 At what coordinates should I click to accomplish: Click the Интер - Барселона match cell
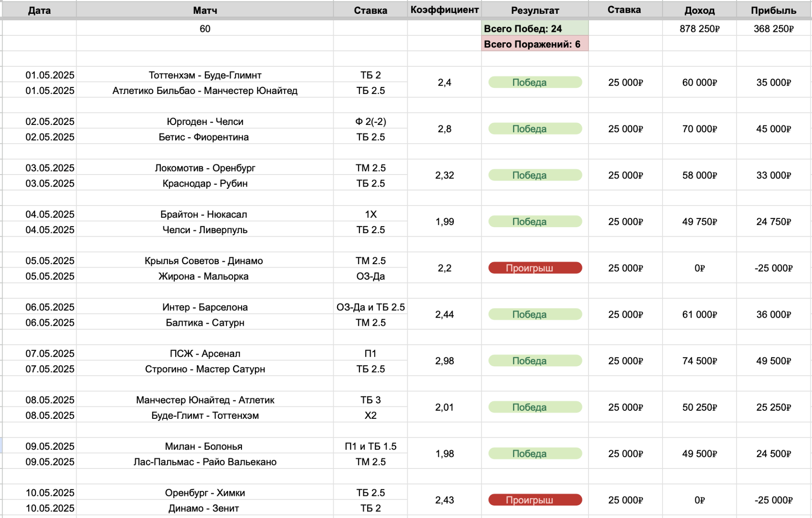click(x=205, y=307)
